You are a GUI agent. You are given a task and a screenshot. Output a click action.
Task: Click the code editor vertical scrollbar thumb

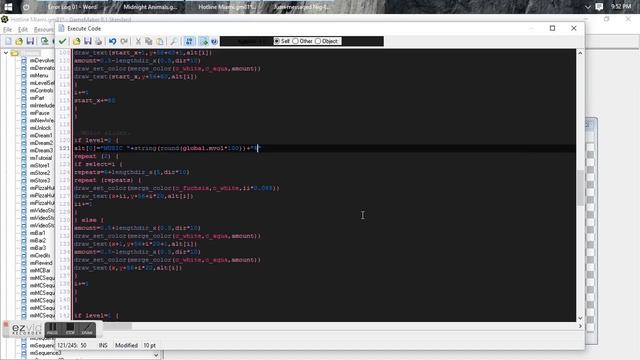click(580, 188)
